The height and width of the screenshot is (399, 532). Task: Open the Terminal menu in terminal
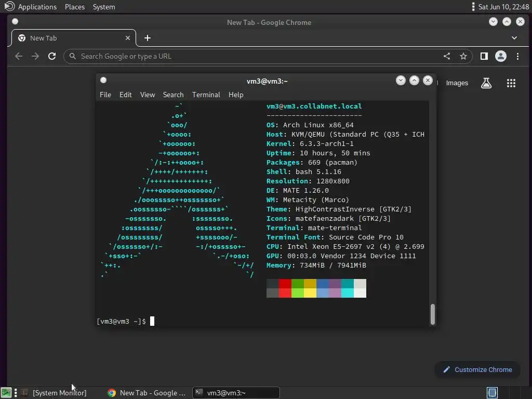tap(206, 95)
